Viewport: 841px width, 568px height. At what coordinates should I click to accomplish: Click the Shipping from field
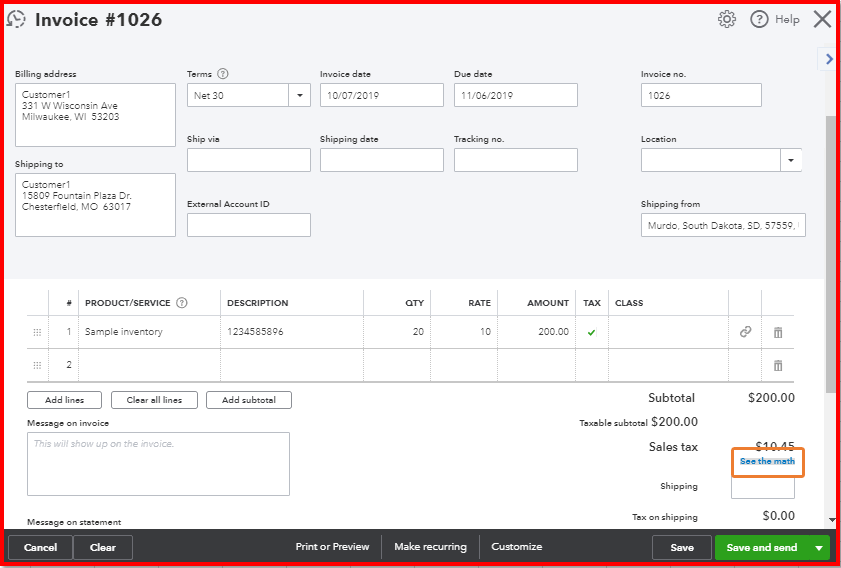point(723,225)
